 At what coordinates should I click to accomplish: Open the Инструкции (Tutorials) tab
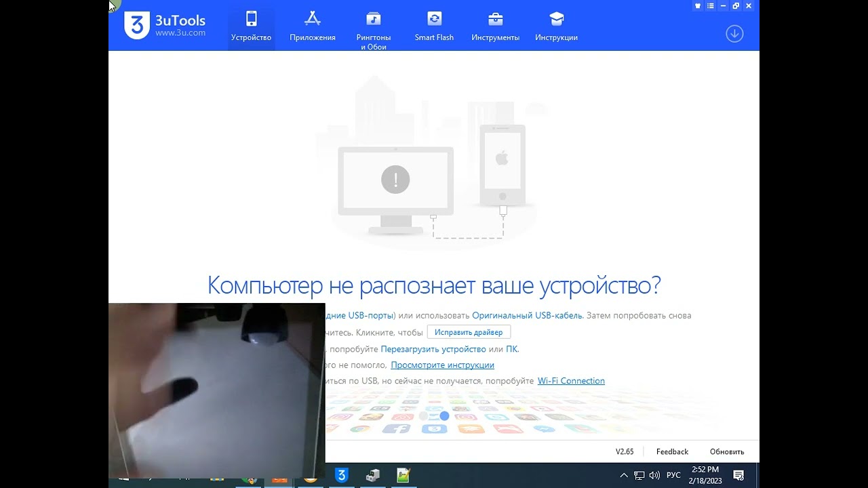[556, 27]
